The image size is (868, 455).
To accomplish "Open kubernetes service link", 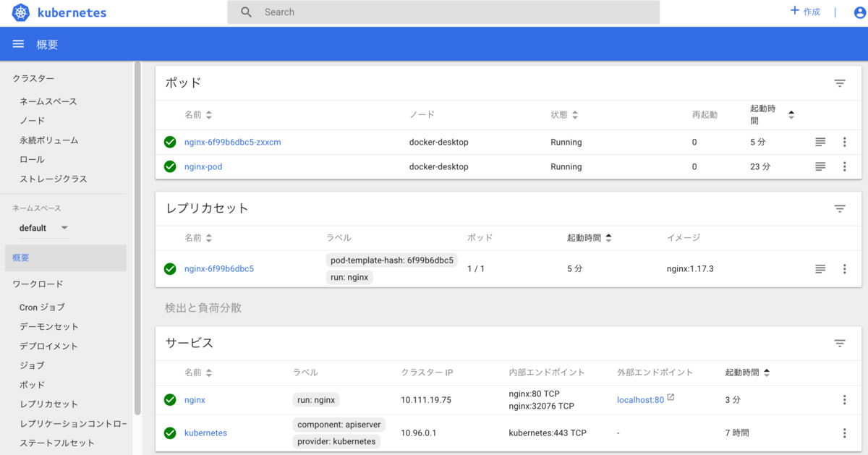I will [205, 433].
